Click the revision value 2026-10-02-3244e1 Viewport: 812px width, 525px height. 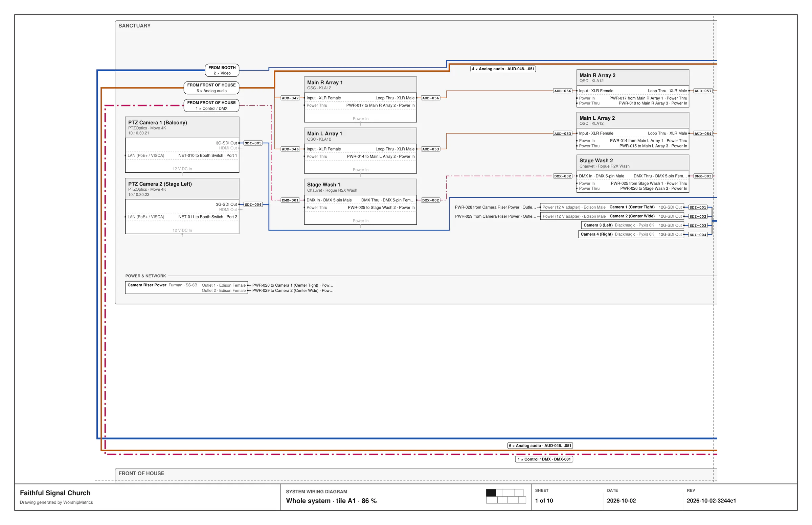[711, 501]
